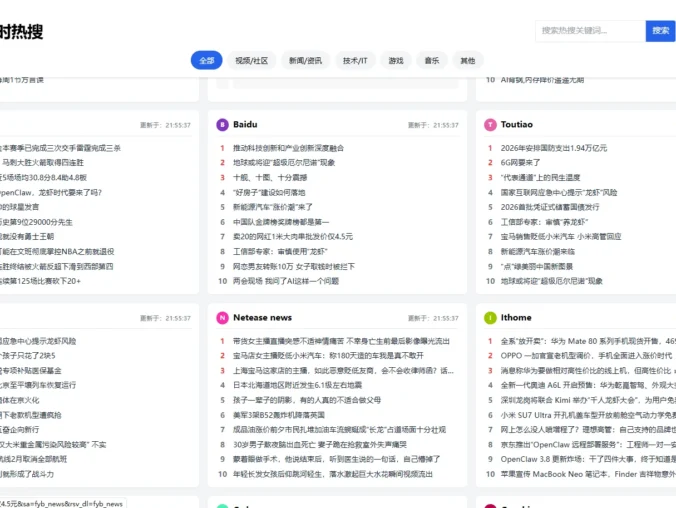
Task: Open Ithome item 京东推出"OpenClaw 远程部署服务"
Action: click(588, 445)
